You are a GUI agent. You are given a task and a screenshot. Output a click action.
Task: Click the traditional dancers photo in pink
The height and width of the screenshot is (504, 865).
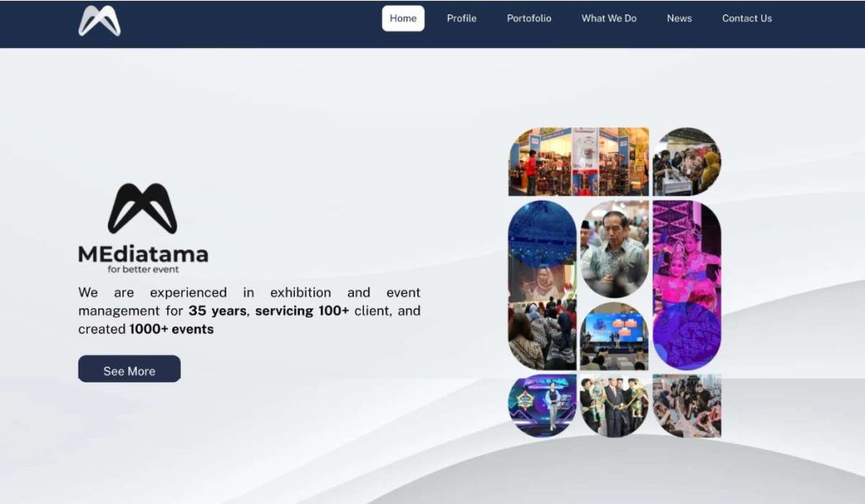pyautogui.click(x=686, y=285)
